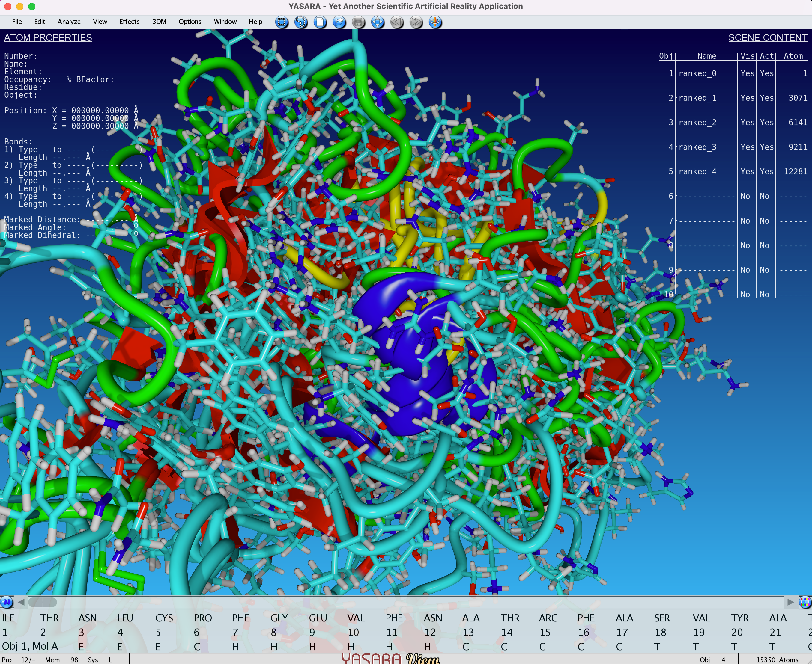This screenshot has height=664, width=812.
Task: Click the SCENE CONTENT heading link
Action: (768, 37)
